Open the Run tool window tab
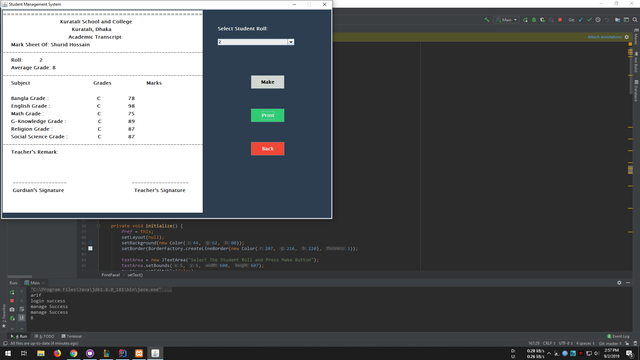640x360 pixels. (19, 336)
